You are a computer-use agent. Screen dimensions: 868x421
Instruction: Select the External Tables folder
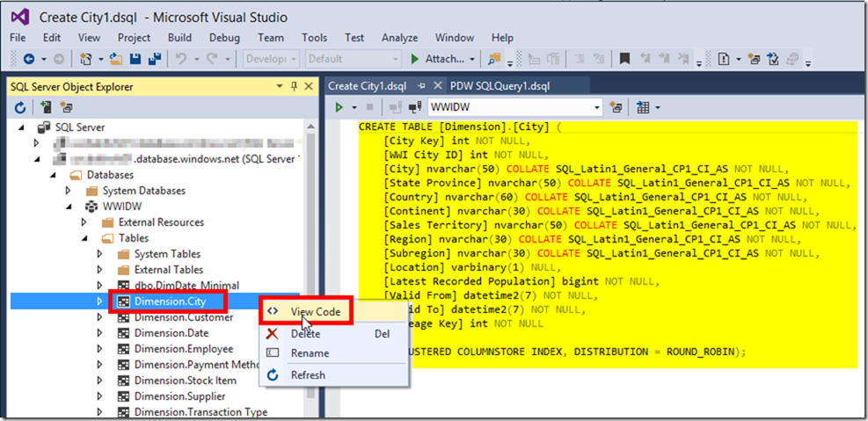168,270
